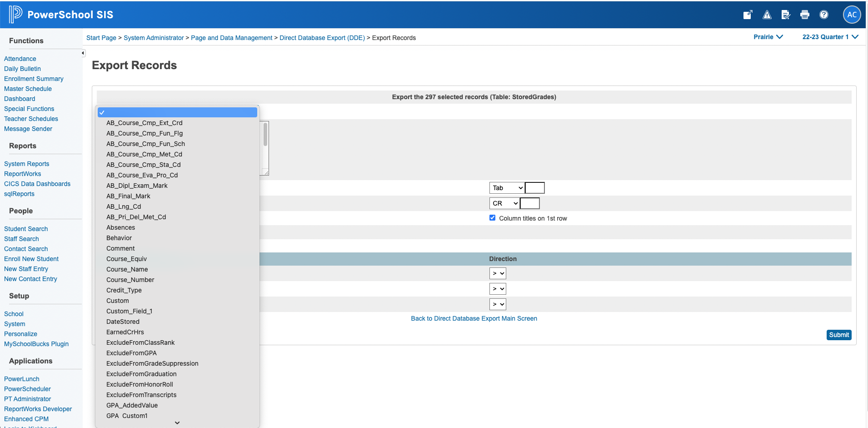Viewport: 868px width, 428px height.
Task: Open the help question mark icon
Action: (x=824, y=15)
